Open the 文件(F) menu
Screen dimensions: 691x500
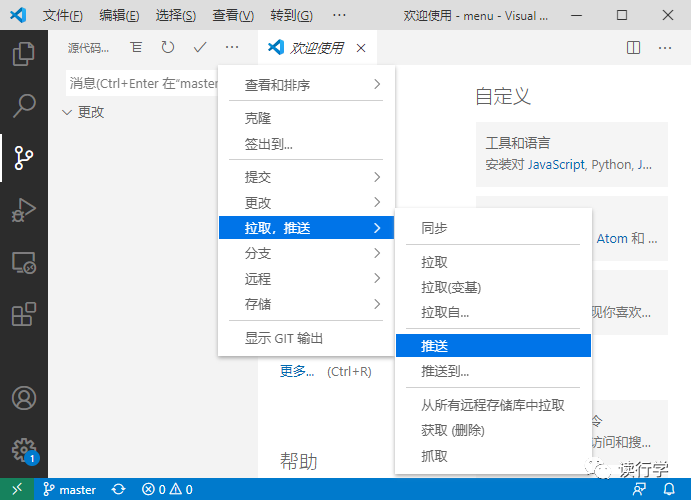(63, 16)
